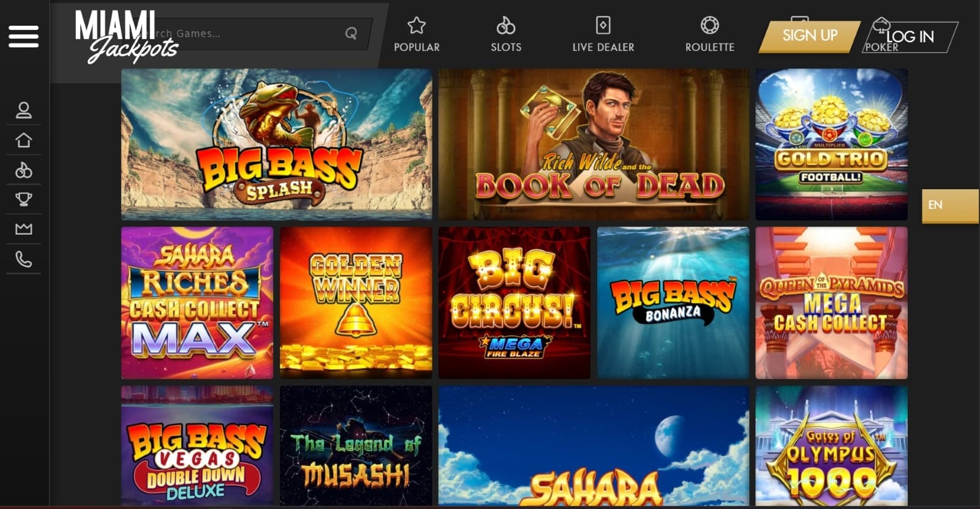Open the Live Dealer category tab
Viewport: 980px width, 509px height.
[x=603, y=36]
